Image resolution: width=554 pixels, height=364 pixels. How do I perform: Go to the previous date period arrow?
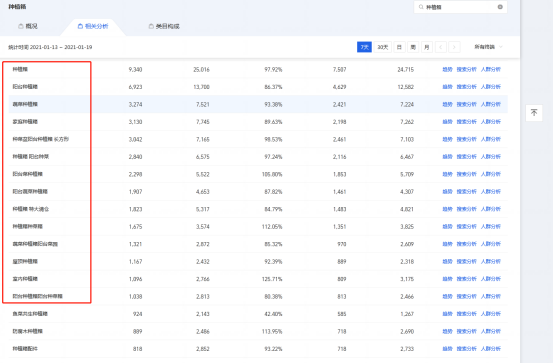[x=441, y=47]
